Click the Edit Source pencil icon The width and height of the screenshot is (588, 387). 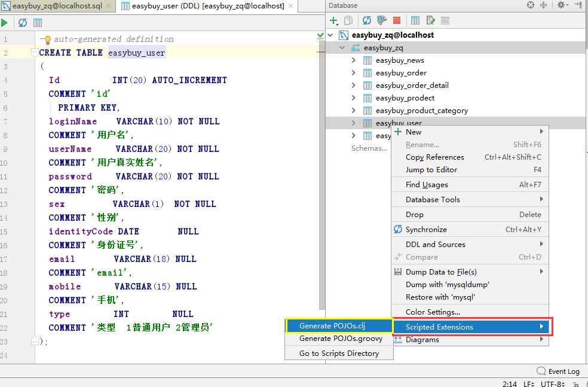(x=430, y=21)
